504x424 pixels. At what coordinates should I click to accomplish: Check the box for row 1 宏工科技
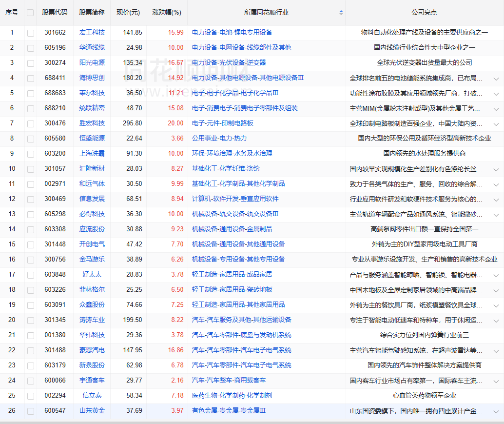pos(31,33)
